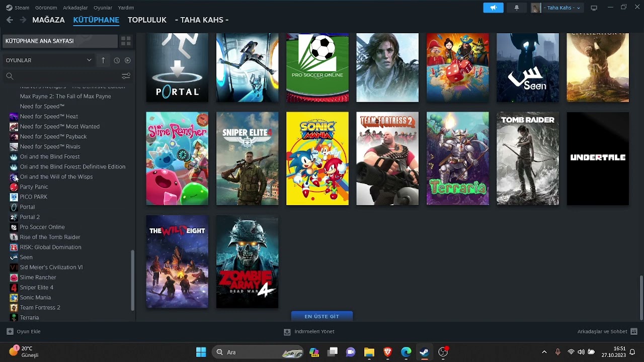Select Need for Speed Heat in list

49,116
